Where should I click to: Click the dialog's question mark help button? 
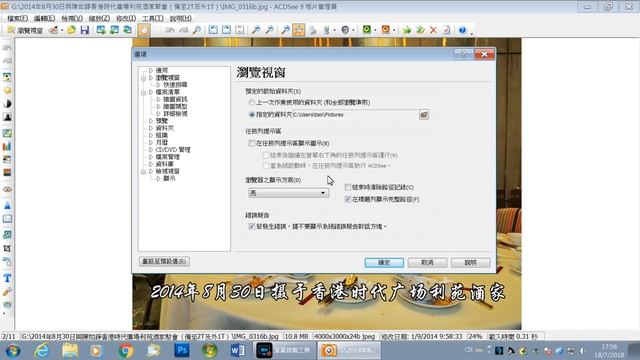tap(463, 54)
